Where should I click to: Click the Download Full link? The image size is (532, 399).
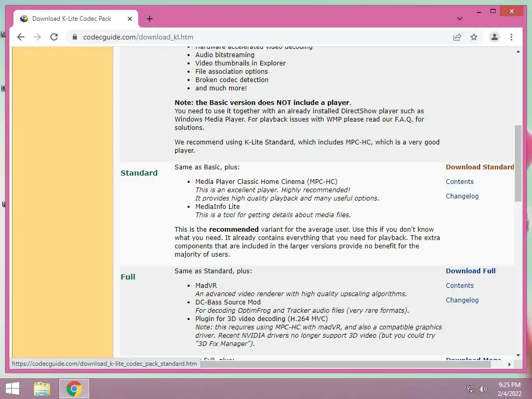(471, 271)
